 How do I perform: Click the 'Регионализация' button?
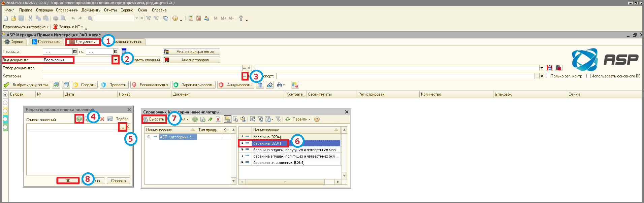(x=150, y=85)
